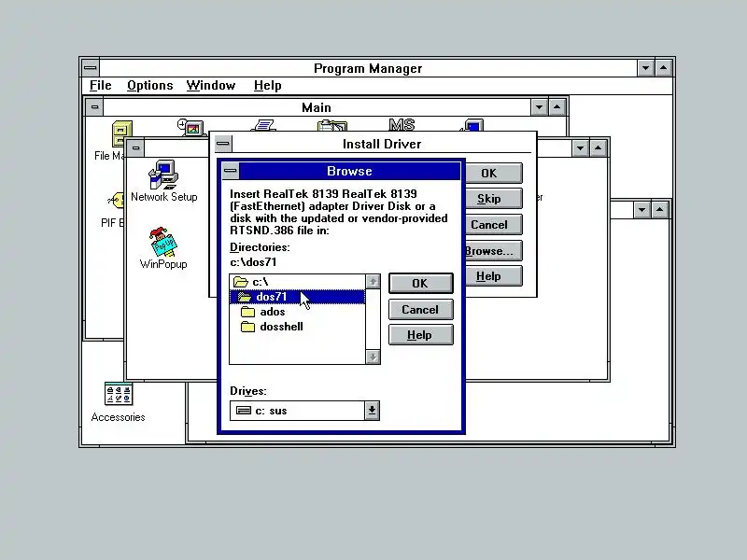Click Cancel in the Install Driver dialog
The width and height of the screenshot is (747, 560).
click(493, 224)
